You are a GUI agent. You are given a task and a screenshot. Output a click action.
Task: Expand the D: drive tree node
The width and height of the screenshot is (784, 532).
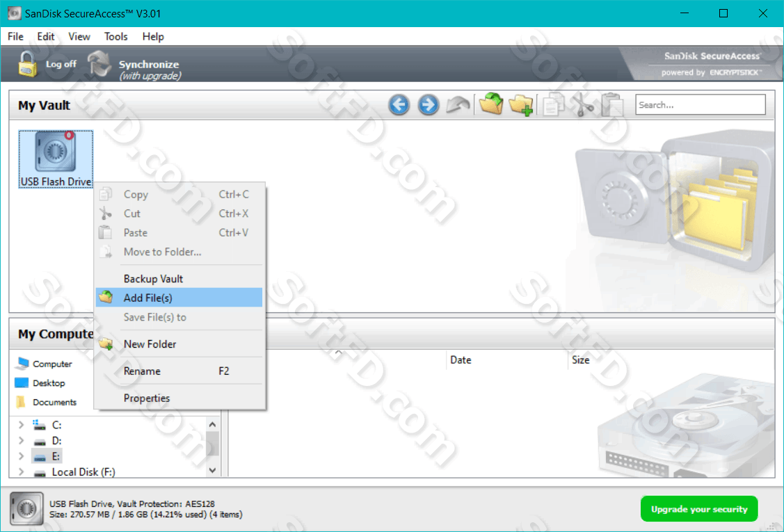pos(21,440)
